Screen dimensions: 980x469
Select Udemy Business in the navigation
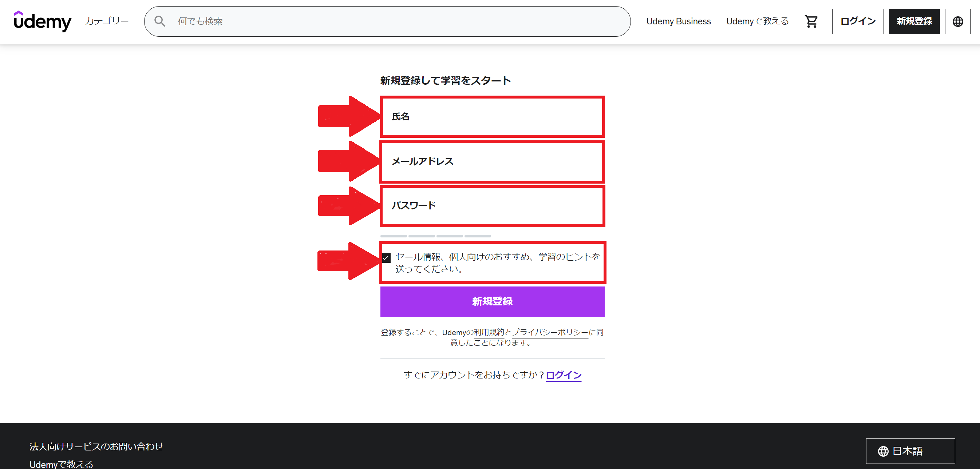679,21
